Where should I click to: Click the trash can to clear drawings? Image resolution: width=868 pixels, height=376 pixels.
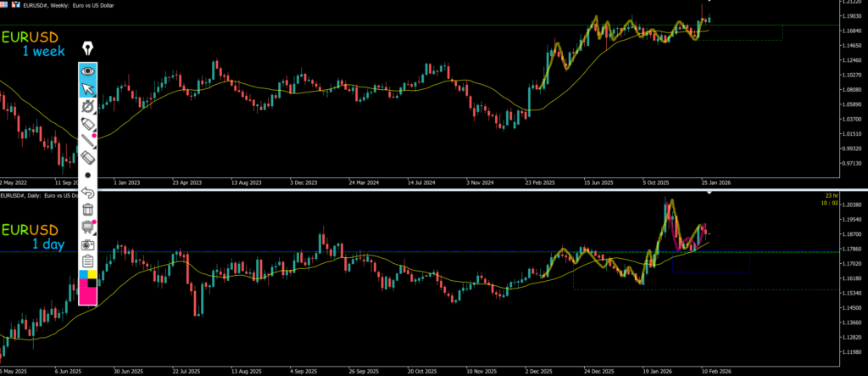point(87,210)
